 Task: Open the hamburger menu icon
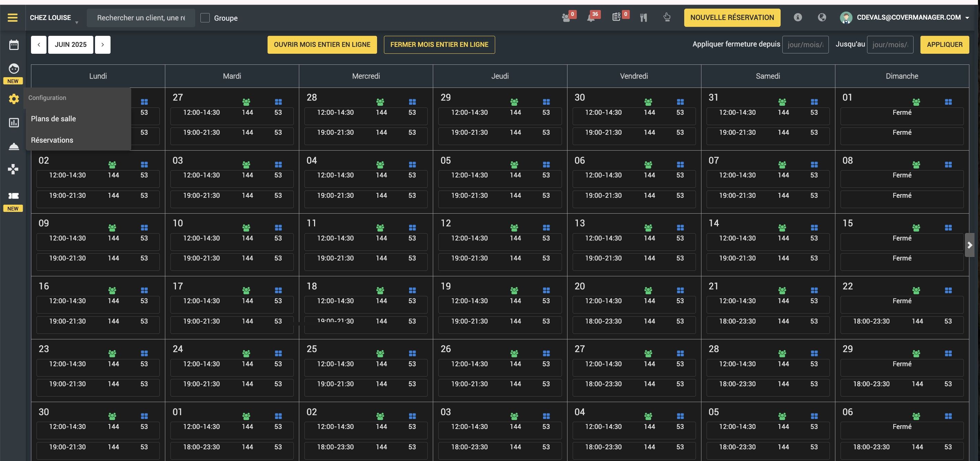point(12,18)
